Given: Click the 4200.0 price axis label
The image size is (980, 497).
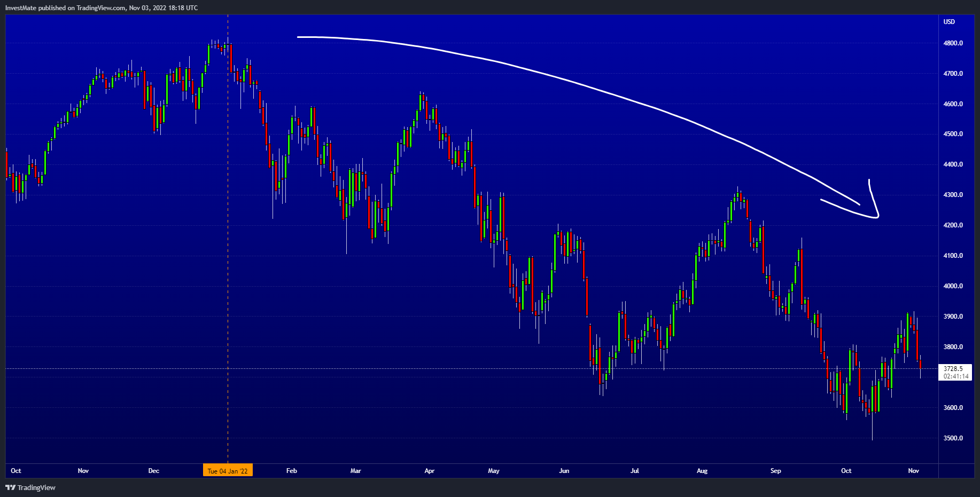Looking at the screenshot, I should 953,225.
